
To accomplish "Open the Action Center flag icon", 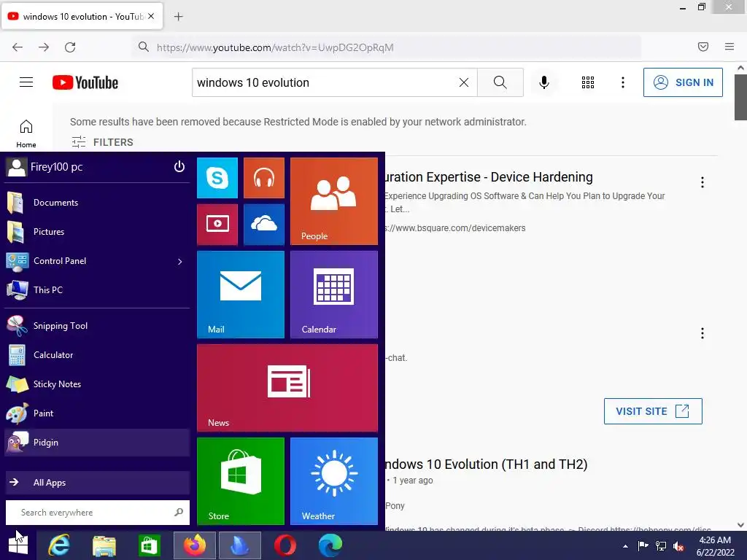I will 643,546.
